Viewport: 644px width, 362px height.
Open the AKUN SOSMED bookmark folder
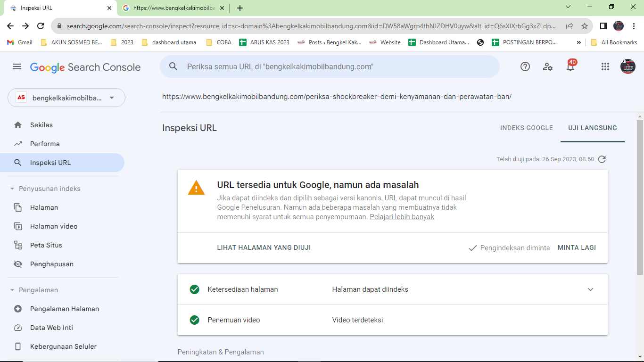coord(72,42)
